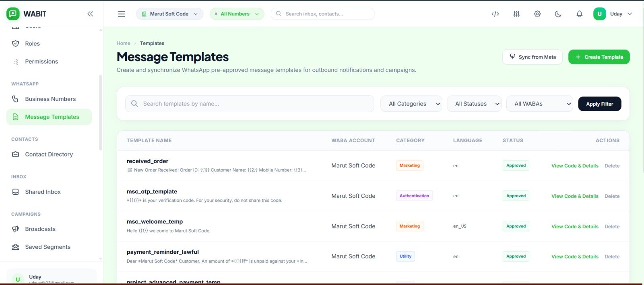
Task: Click the Roles shield icon
Action: coord(15,44)
